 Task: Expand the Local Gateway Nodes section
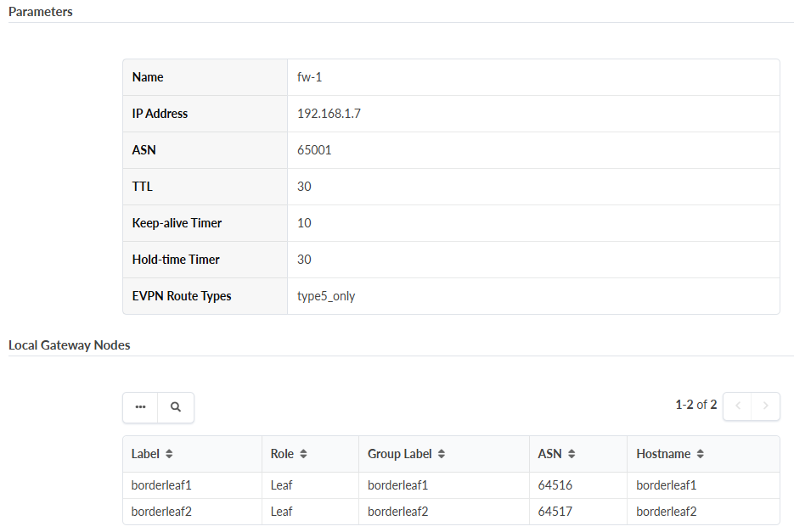click(69, 344)
